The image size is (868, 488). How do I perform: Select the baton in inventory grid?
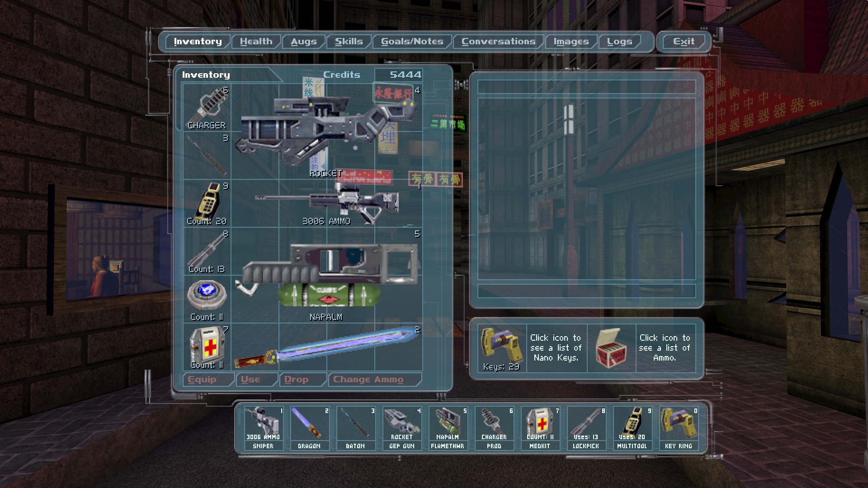coord(207,155)
